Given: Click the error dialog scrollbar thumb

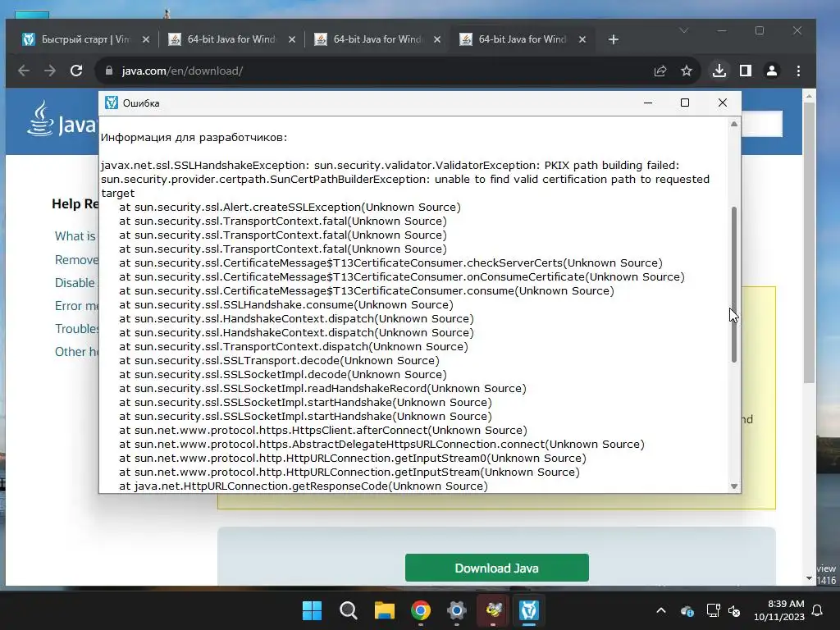Looking at the screenshot, I should point(734,285).
